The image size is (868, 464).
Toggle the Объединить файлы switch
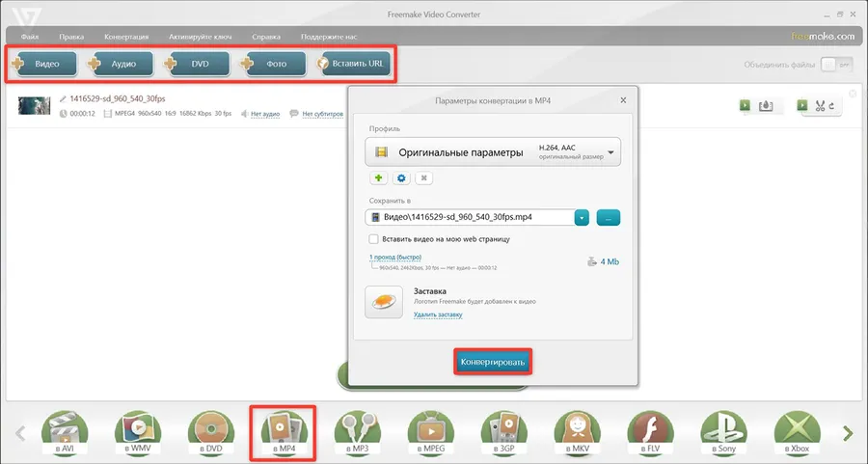tap(836, 65)
